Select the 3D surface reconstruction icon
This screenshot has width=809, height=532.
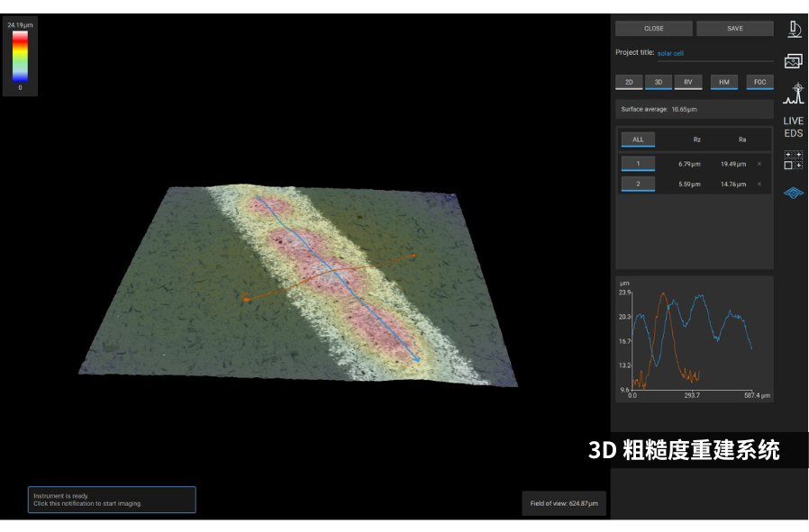click(x=794, y=192)
